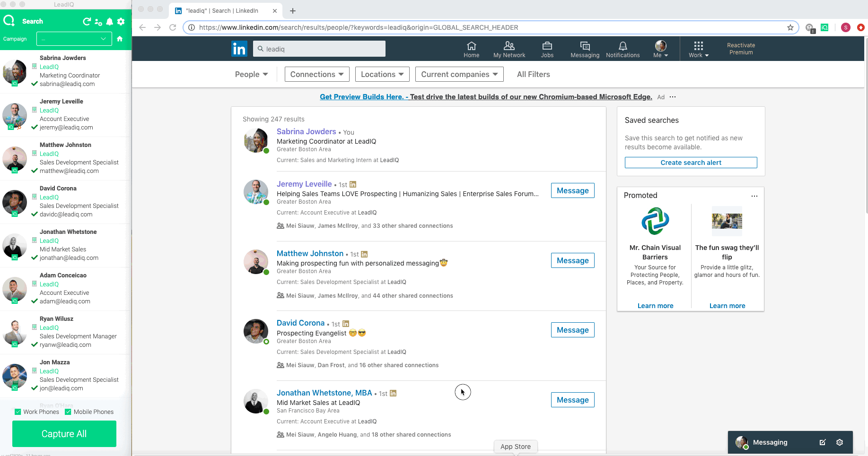
Task: Select Jonathan Whetstone in LeadIQ list
Action: [65, 245]
